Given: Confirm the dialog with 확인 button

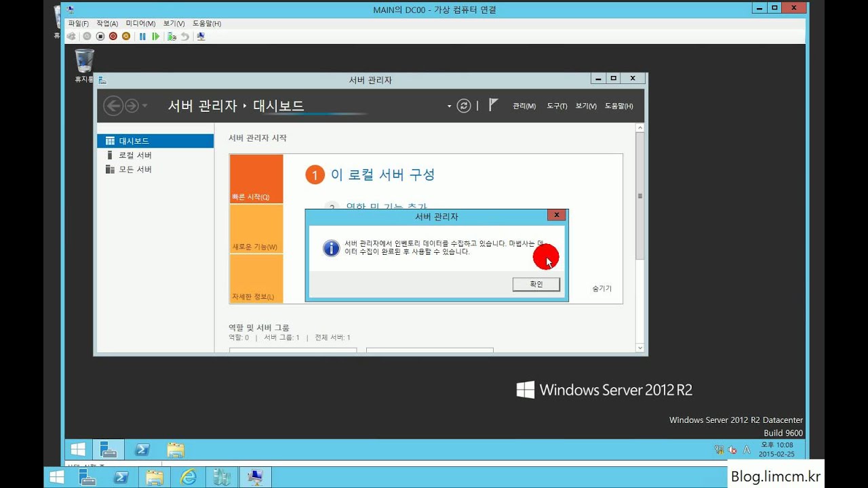Looking at the screenshot, I should pyautogui.click(x=536, y=284).
